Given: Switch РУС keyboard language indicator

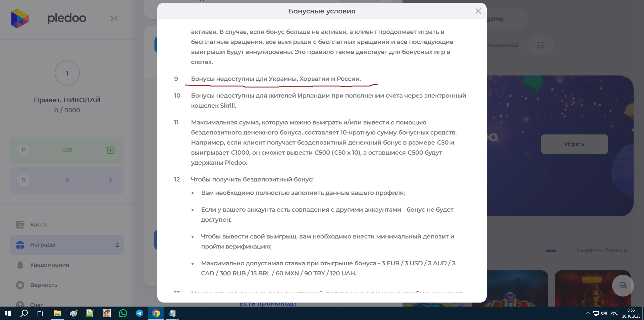Looking at the screenshot, I should pos(614,313).
